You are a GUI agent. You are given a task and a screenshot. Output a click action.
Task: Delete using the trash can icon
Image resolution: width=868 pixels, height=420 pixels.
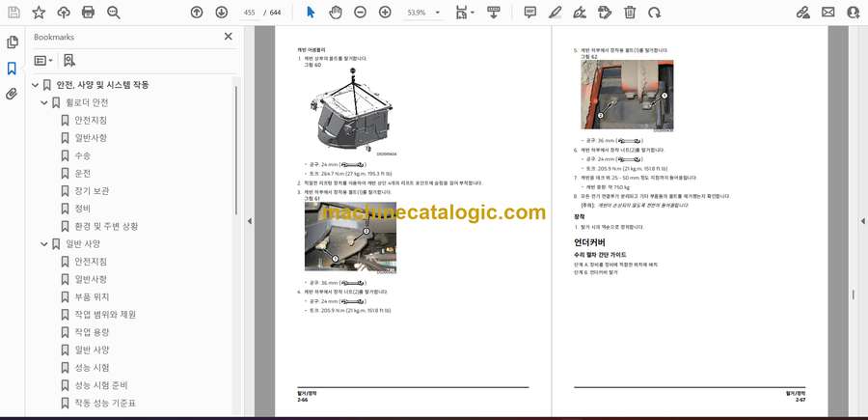[x=630, y=13]
